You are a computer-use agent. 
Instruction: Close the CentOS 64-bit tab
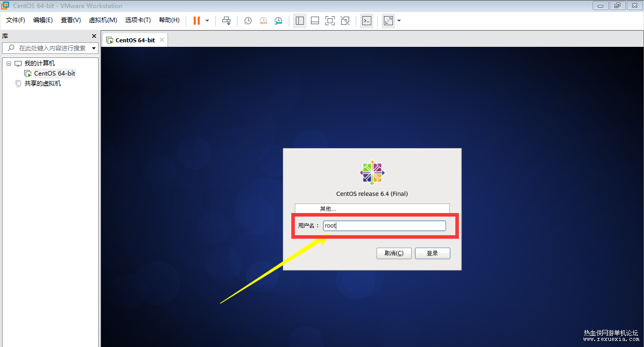click(x=162, y=40)
